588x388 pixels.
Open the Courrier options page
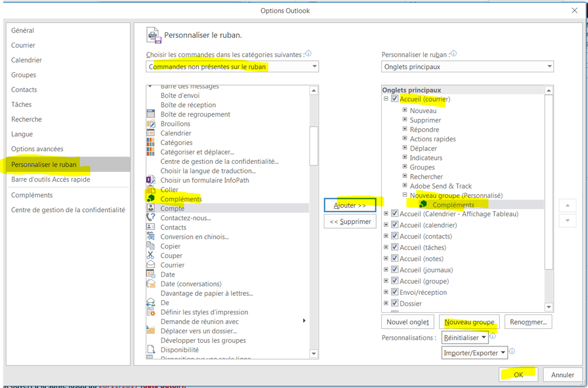click(68, 45)
